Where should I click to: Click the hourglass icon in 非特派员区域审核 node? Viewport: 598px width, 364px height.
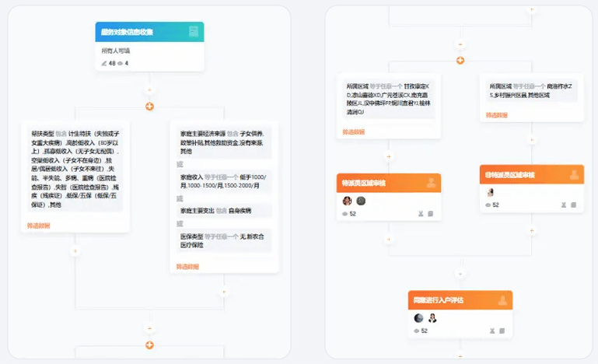[563, 205]
